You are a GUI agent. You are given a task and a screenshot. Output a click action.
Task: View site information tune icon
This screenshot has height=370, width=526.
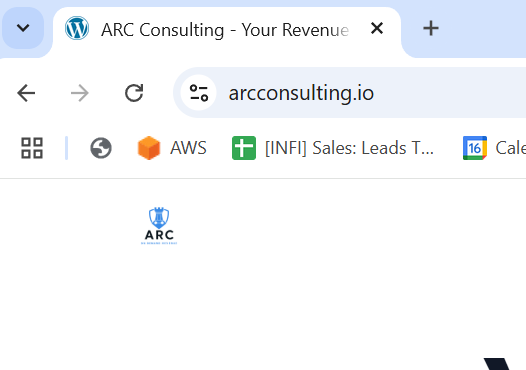click(199, 93)
